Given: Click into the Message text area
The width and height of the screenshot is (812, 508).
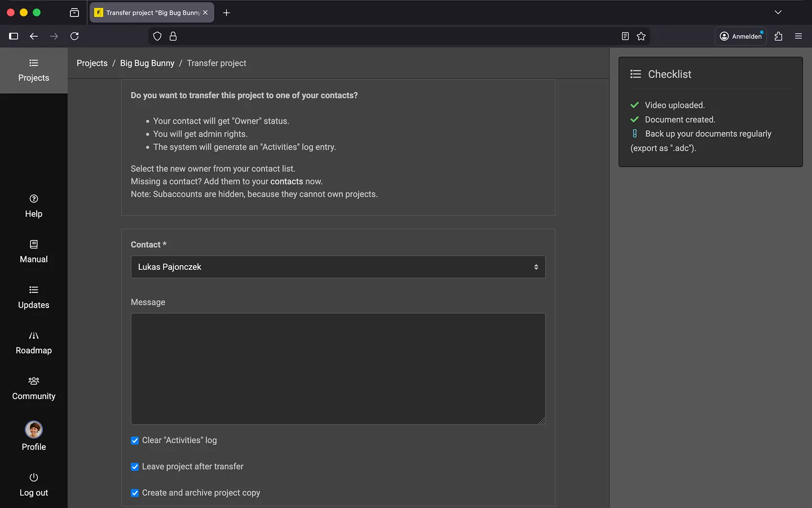Looking at the screenshot, I should [338, 369].
